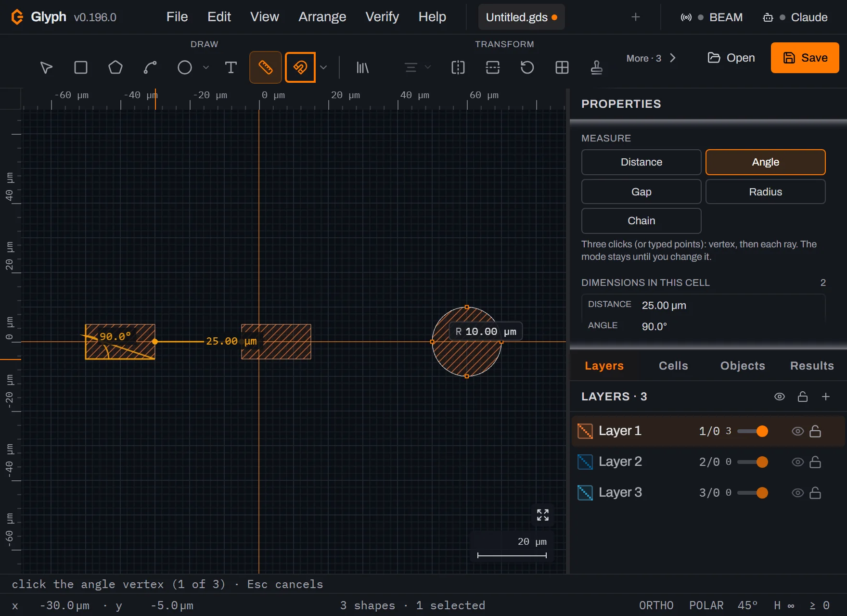Toggle lock on Layer 1

click(815, 431)
